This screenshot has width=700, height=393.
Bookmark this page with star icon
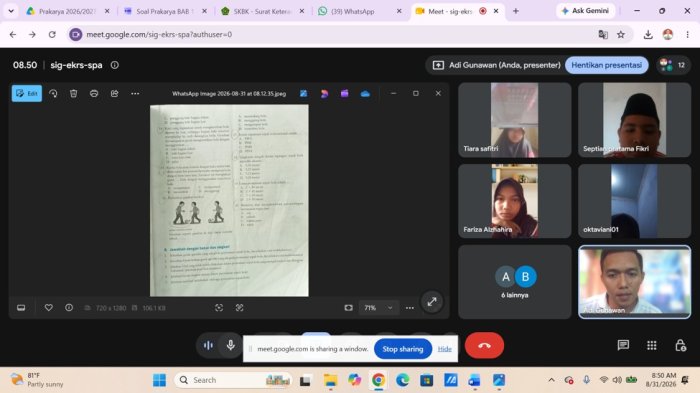[x=621, y=34]
